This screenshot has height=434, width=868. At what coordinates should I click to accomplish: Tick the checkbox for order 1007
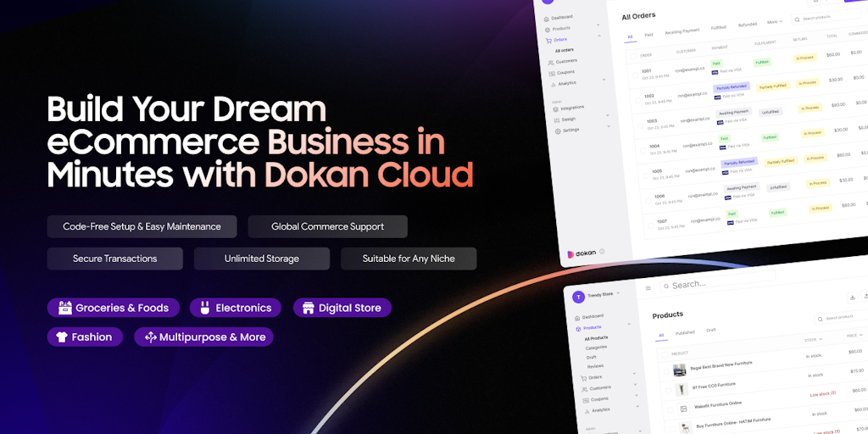tap(650, 225)
